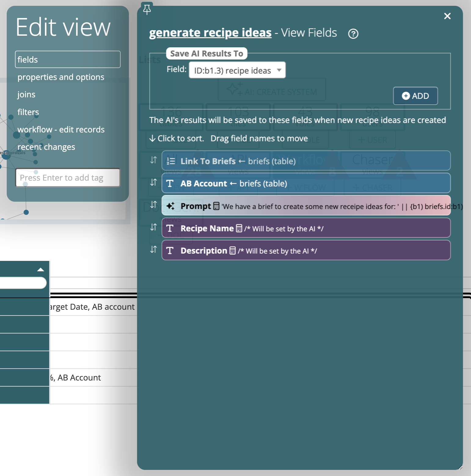Viewport: 471px width, 476px height.
Task: Click calculator icon next to Recipe Name
Action: tap(239, 228)
